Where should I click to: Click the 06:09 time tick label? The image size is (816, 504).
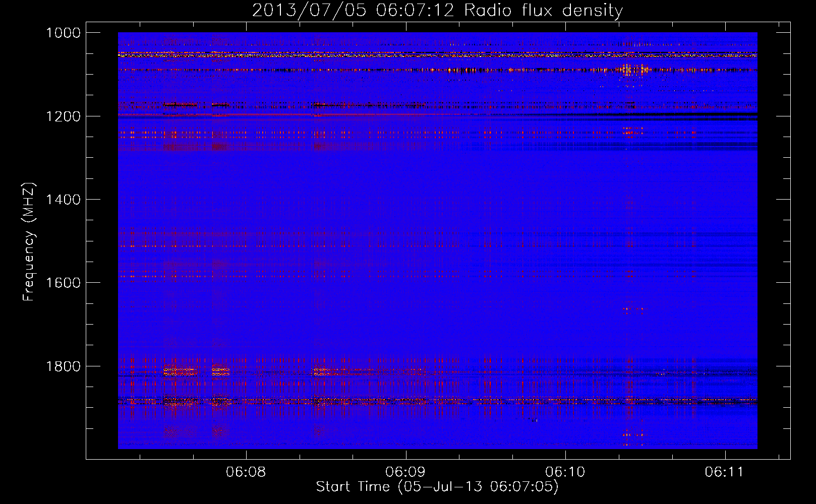point(405,472)
